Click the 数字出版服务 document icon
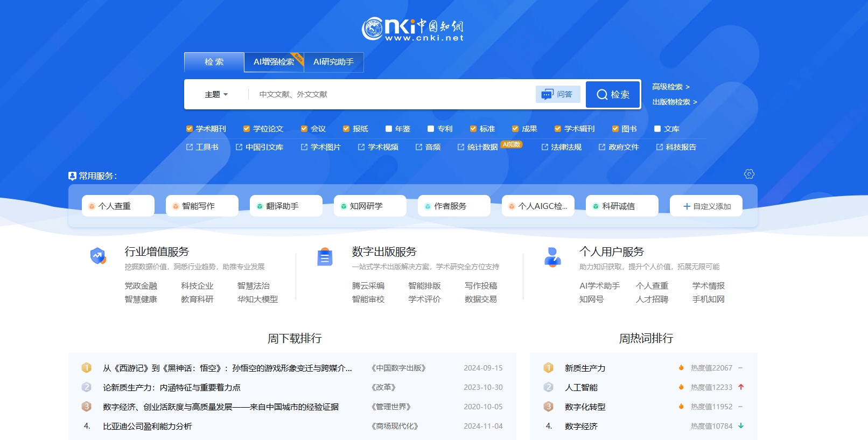Screen dimensions: 868x440 [x=325, y=257]
